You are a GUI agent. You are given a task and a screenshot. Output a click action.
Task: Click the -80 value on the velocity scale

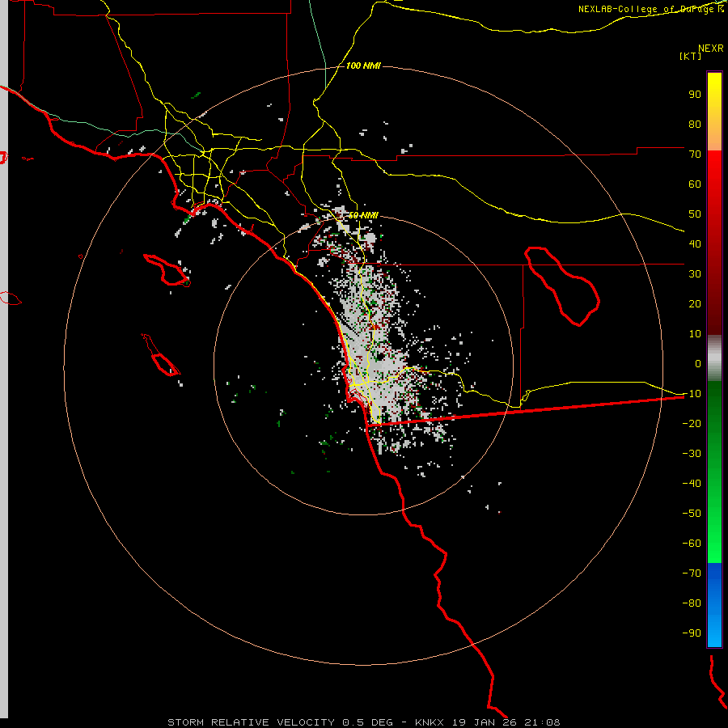pyautogui.click(x=692, y=603)
